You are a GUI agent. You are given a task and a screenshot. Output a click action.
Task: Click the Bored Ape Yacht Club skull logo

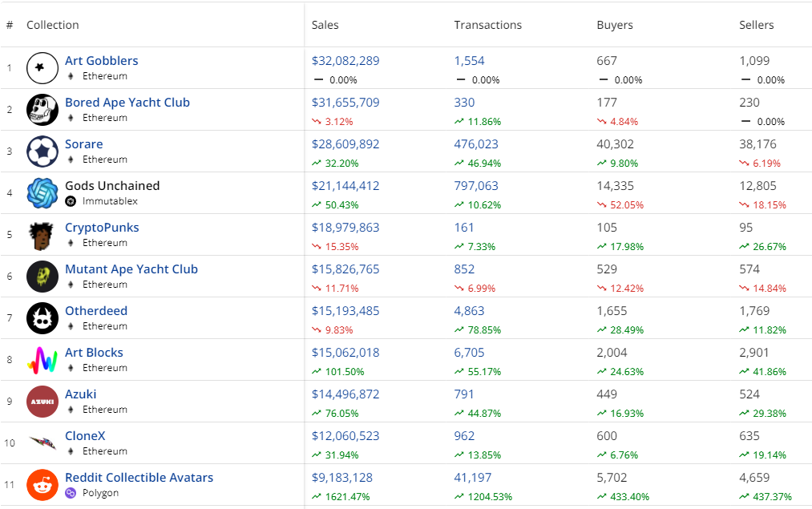point(42,110)
